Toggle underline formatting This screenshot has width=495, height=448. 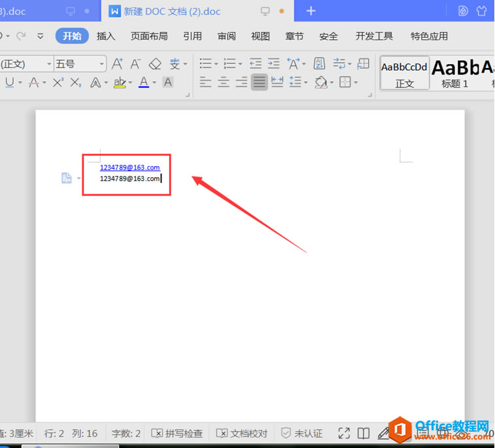coord(9,82)
